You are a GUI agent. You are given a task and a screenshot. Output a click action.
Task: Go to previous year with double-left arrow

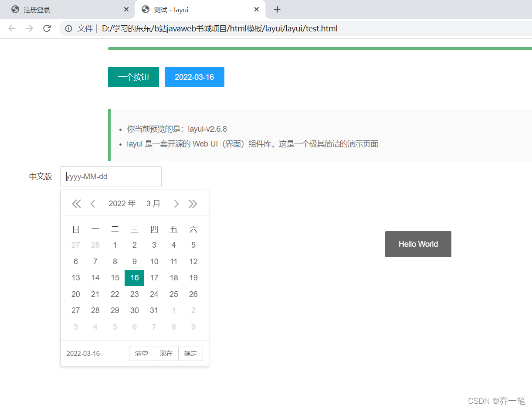tap(76, 204)
